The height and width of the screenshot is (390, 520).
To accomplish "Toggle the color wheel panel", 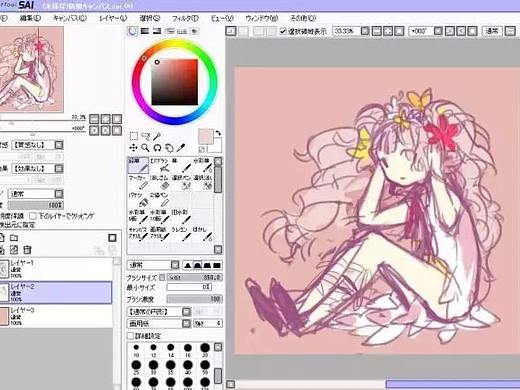I will (133, 31).
